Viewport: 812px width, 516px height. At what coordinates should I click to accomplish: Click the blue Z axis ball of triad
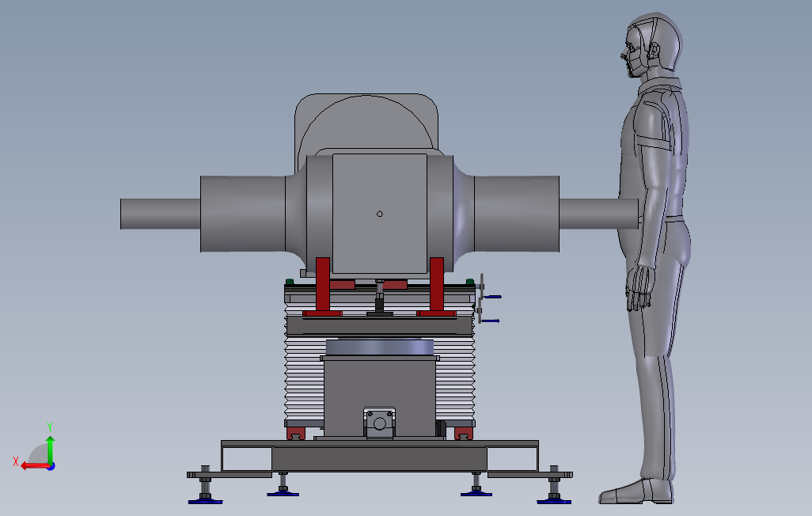point(51,466)
